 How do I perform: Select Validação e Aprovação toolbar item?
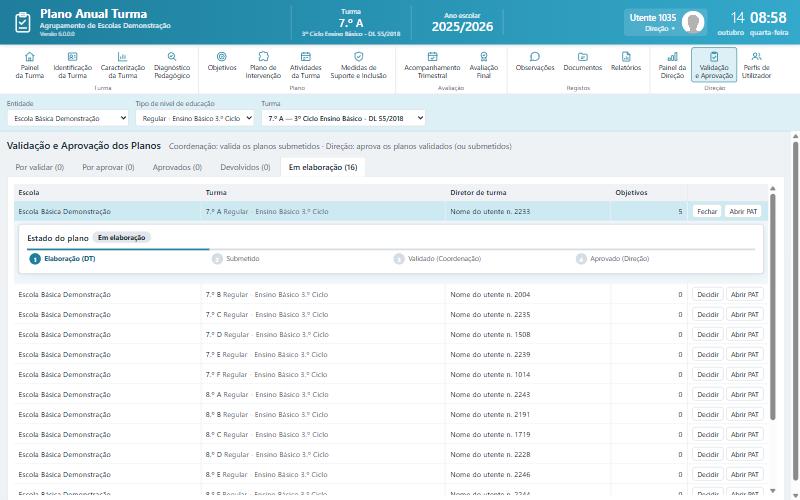(714, 65)
